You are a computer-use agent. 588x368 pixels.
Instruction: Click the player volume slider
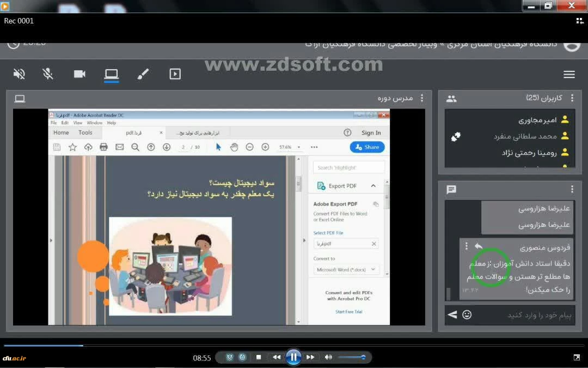pos(351,357)
